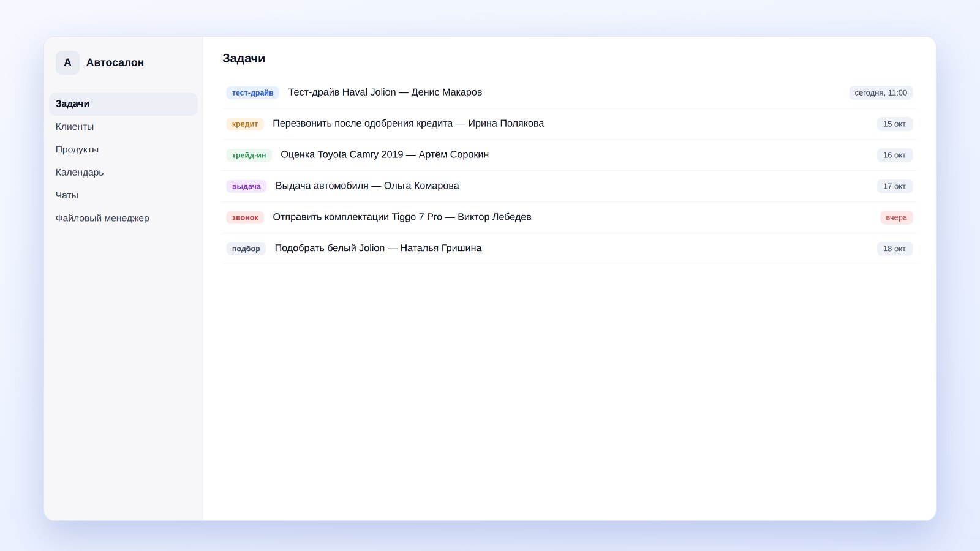Click the Автосалон logo icon "А"
Viewport: 980px width, 551px height.
tap(67, 62)
